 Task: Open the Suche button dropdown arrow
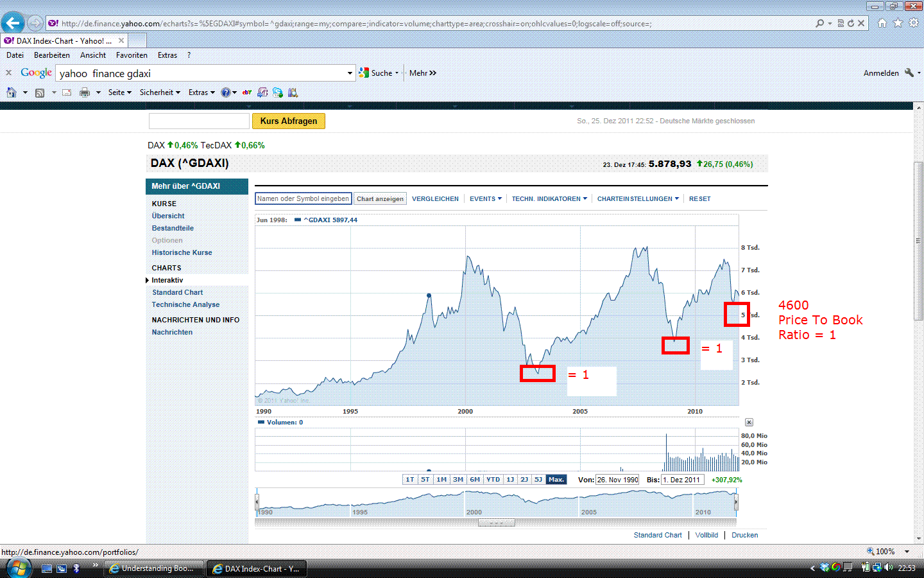click(397, 73)
